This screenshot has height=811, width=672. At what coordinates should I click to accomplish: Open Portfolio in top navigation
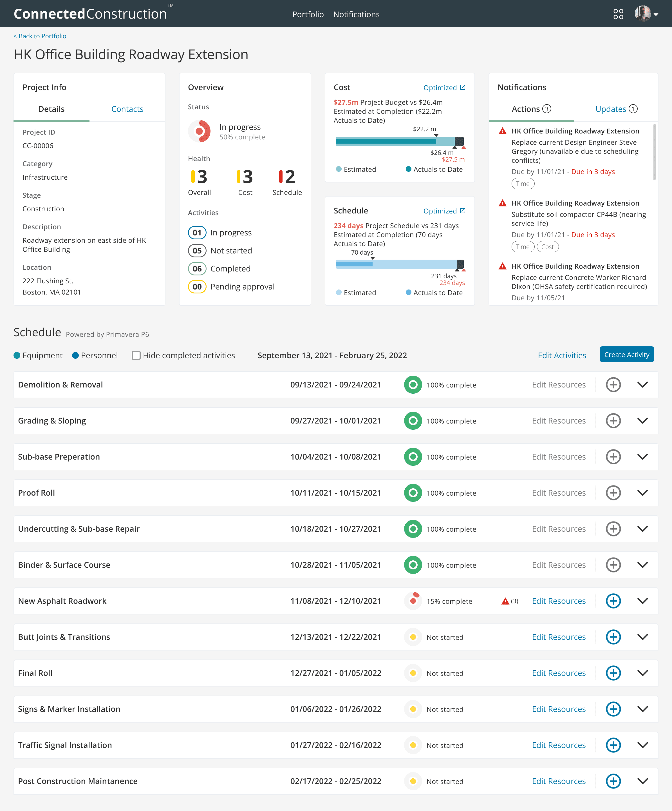308,14
